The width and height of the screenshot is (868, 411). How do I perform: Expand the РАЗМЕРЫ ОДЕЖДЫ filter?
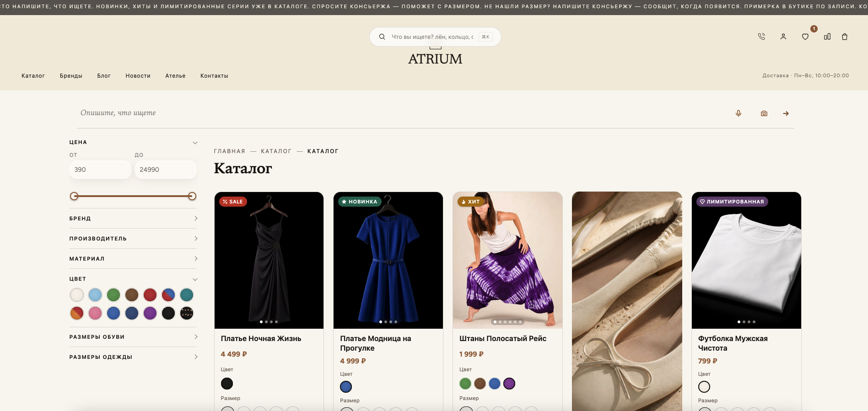133,357
